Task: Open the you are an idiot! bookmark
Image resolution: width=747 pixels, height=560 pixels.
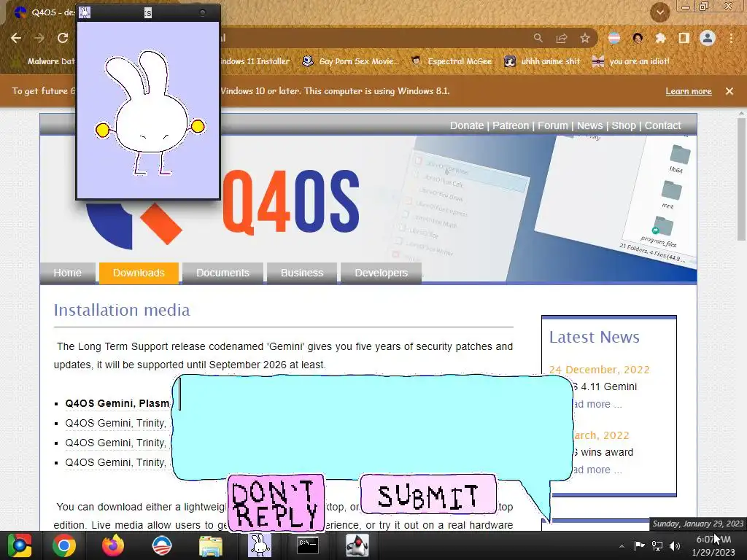Action: click(x=631, y=61)
